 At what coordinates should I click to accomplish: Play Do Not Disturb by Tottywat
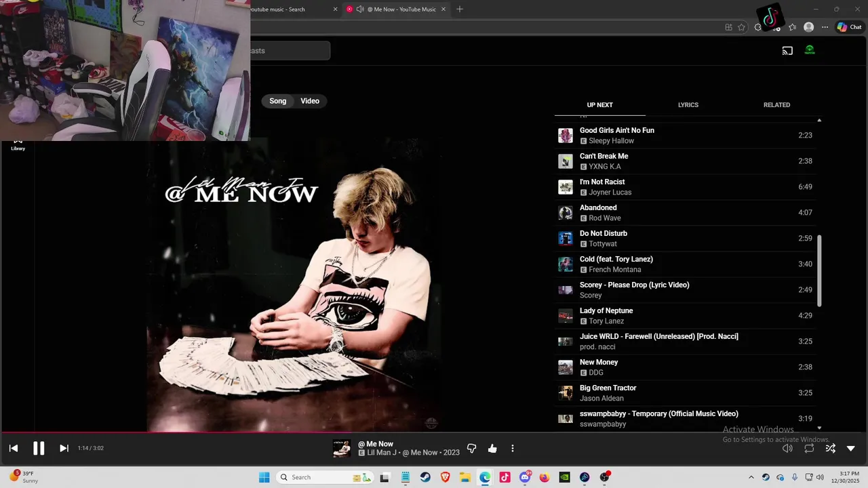tap(685, 239)
